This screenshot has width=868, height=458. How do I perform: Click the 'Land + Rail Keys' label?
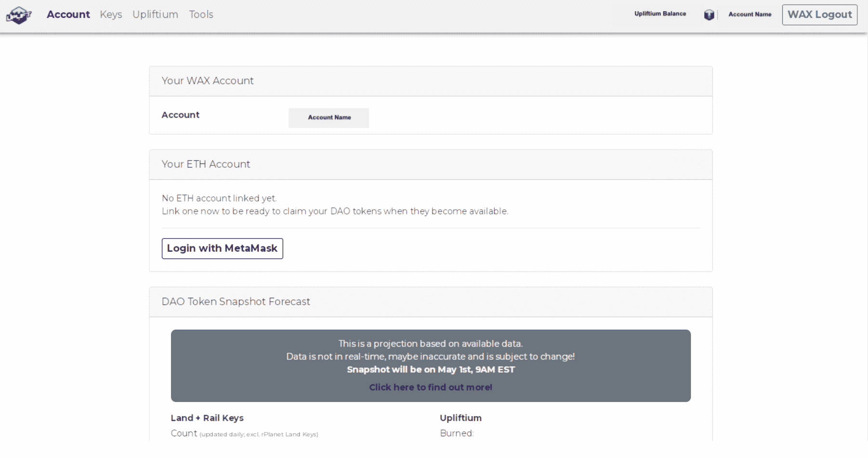pos(207,418)
